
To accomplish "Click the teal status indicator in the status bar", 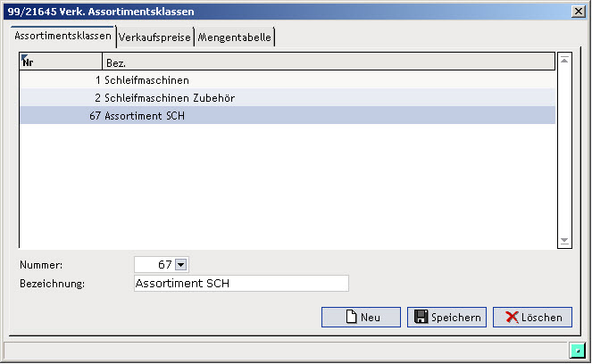I will point(578,351).
